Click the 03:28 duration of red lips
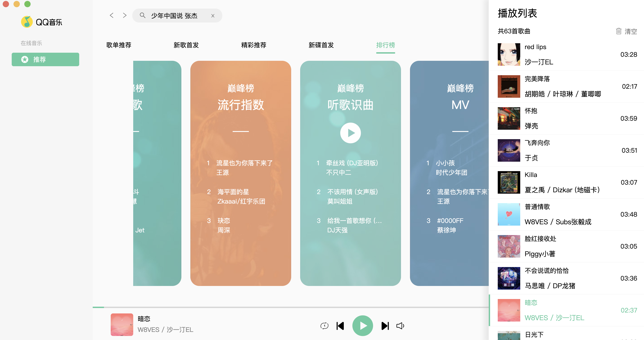Viewport: 644px width, 340px height. pyautogui.click(x=628, y=54)
